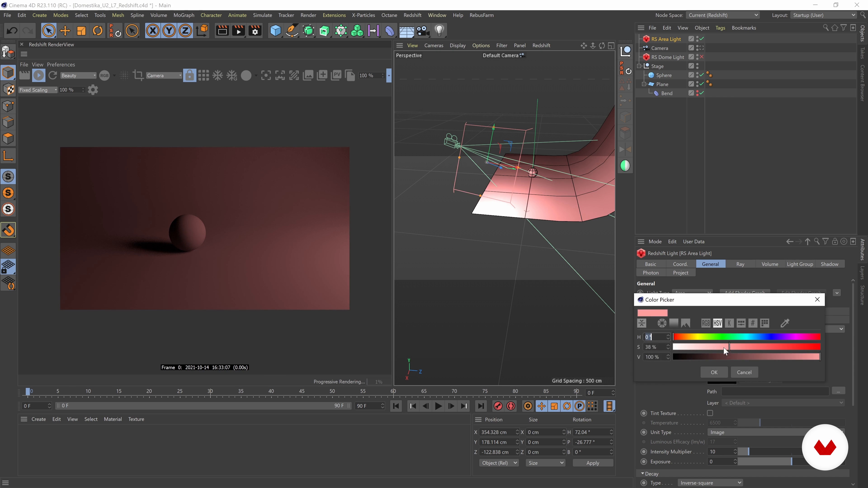This screenshot has width=868, height=488.
Task: Play the animation forward
Action: 438,406
